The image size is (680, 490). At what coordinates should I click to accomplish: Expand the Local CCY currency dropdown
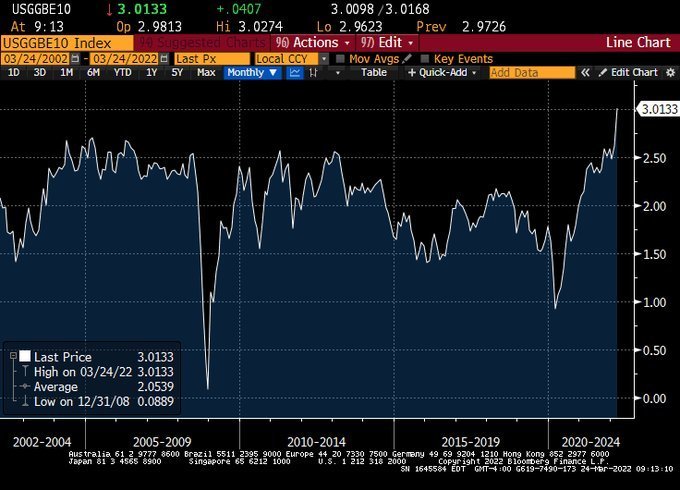tap(324, 59)
